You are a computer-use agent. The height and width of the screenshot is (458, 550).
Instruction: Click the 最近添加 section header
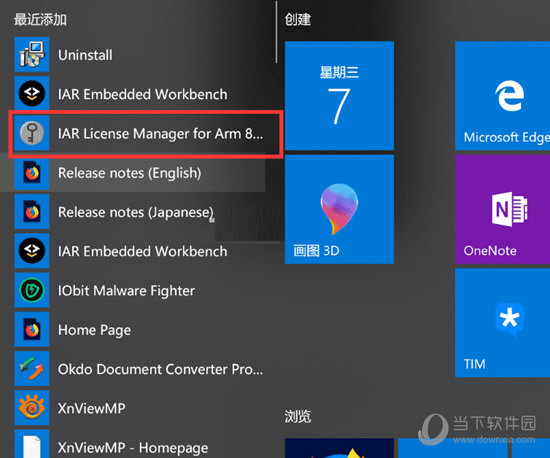pyautogui.click(x=40, y=20)
